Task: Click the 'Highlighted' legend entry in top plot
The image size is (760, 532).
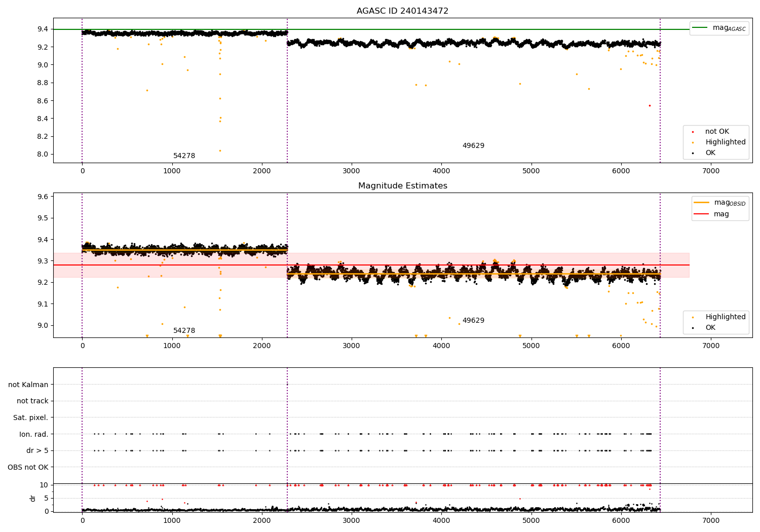Action: pos(719,142)
